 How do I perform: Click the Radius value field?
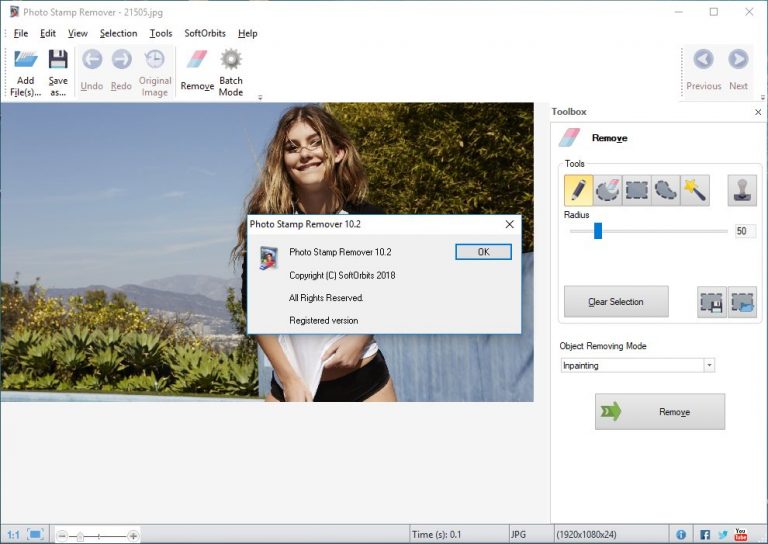coord(744,231)
